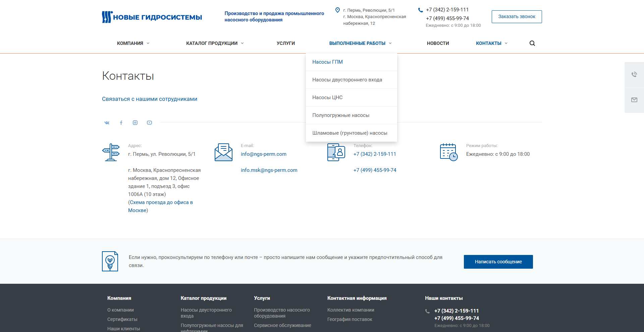
Task: Click the floating phone callback icon
Action: [x=634, y=74]
